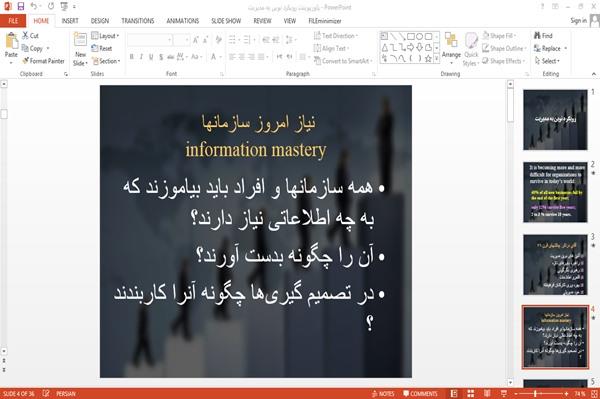Image resolution: width=600 pixels, height=399 pixels.
Task: Click the Save icon in quick access toolbar
Action: [21, 7]
